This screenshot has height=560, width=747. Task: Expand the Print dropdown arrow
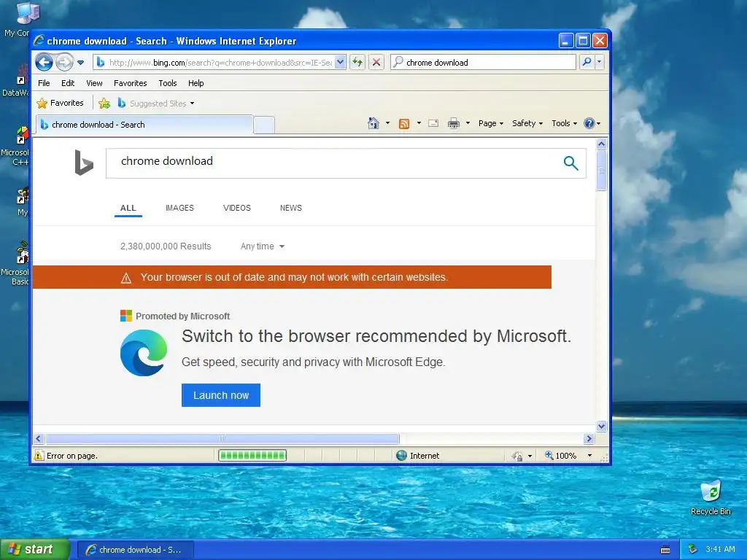click(x=468, y=123)
